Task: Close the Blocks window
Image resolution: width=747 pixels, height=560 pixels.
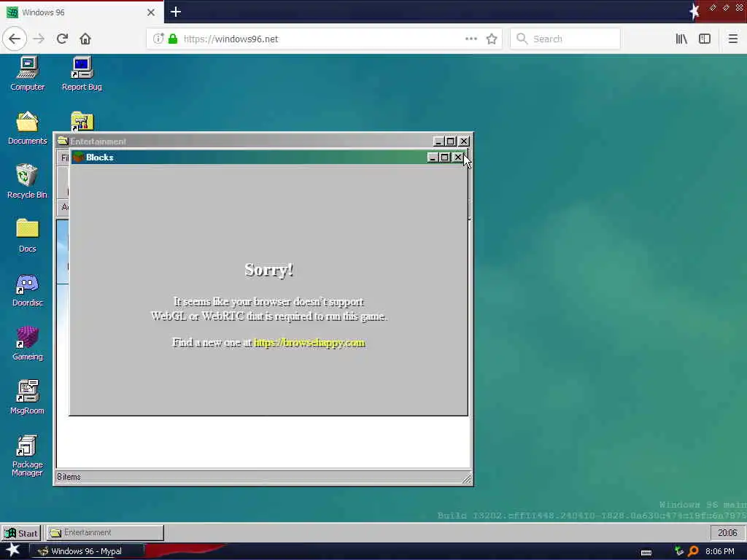Action: pyautogui.click(x=458, y=157)
